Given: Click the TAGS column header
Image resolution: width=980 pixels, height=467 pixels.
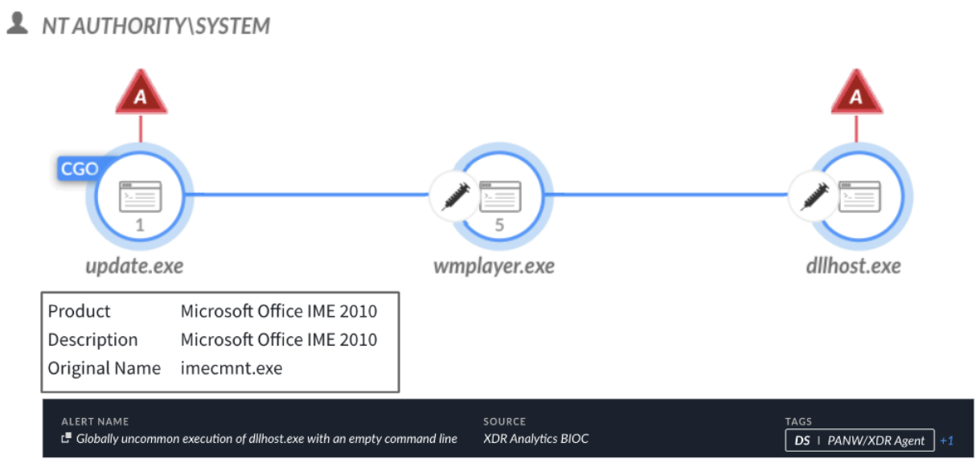Looking at the screenshot, I should pos(798,421).
